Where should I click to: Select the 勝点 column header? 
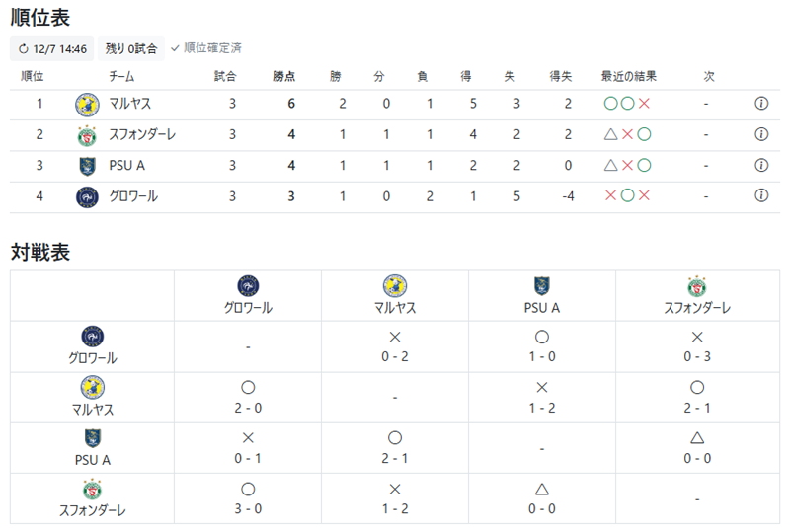(283, 77)
